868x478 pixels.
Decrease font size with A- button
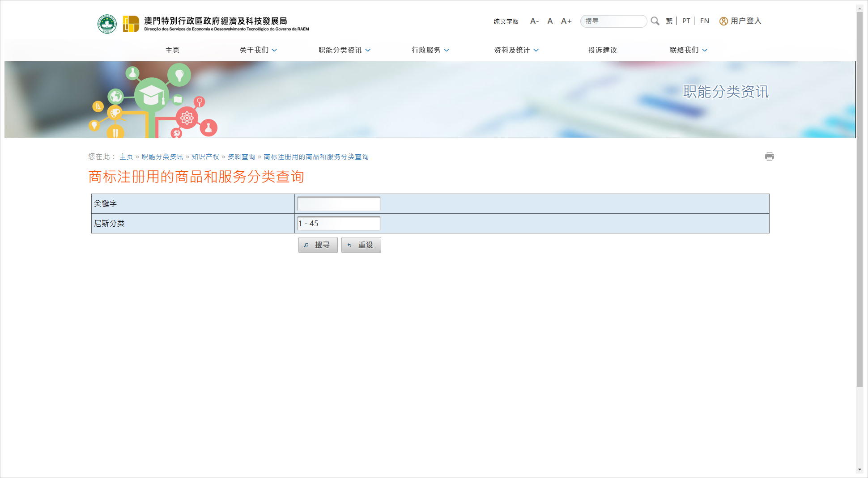(534, 21)
